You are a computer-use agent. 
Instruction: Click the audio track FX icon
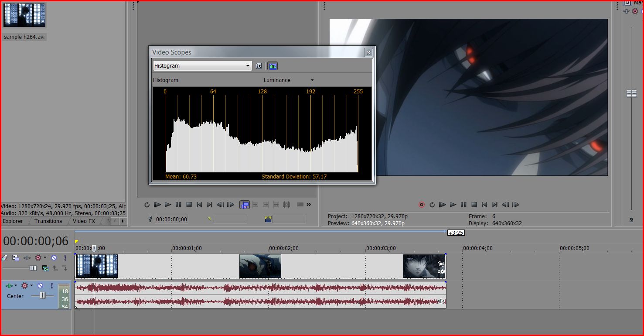(x=9, y=285)
